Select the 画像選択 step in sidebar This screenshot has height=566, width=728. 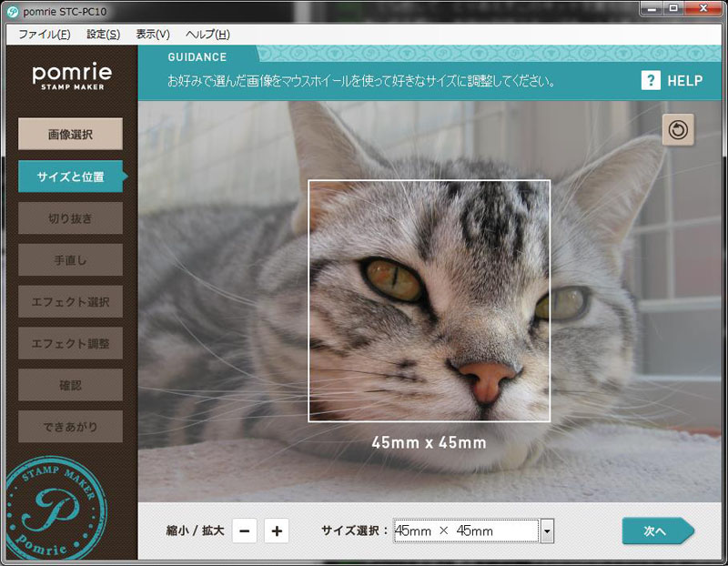pos(69,134)
